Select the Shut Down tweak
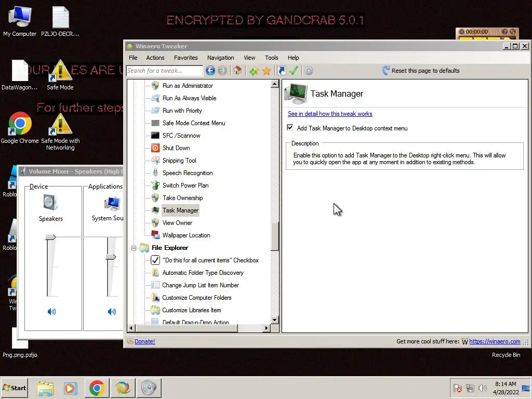Image resolution: width=532 pixels, height=399 pixels. (176, 148)
